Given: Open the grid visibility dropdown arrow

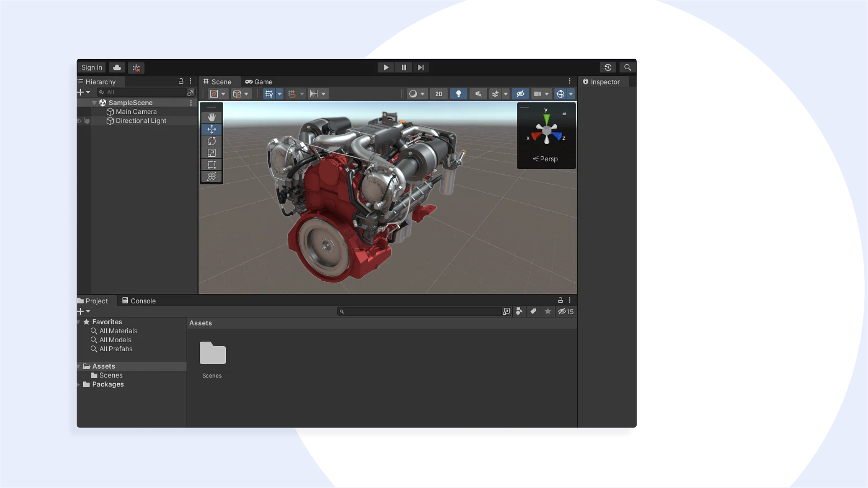Looking at the screenshot, I should tap(280, 94).
